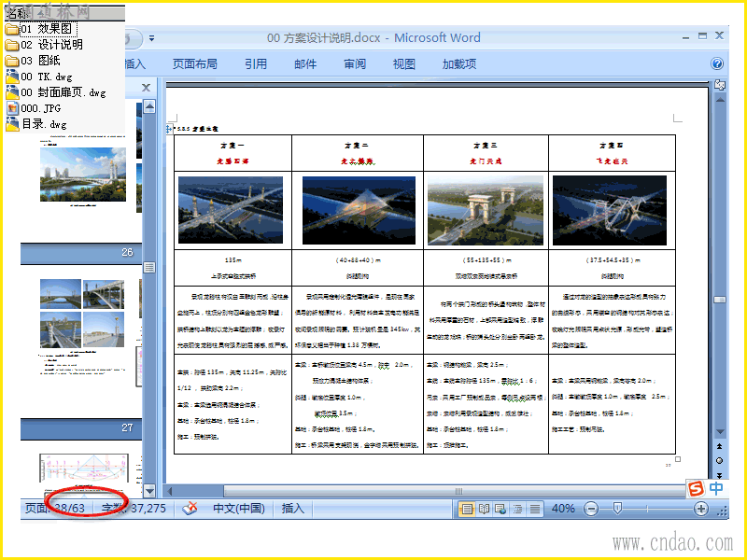The image size is (747, 560).
Task: Click the zoom in plus button
Action: 701,509
